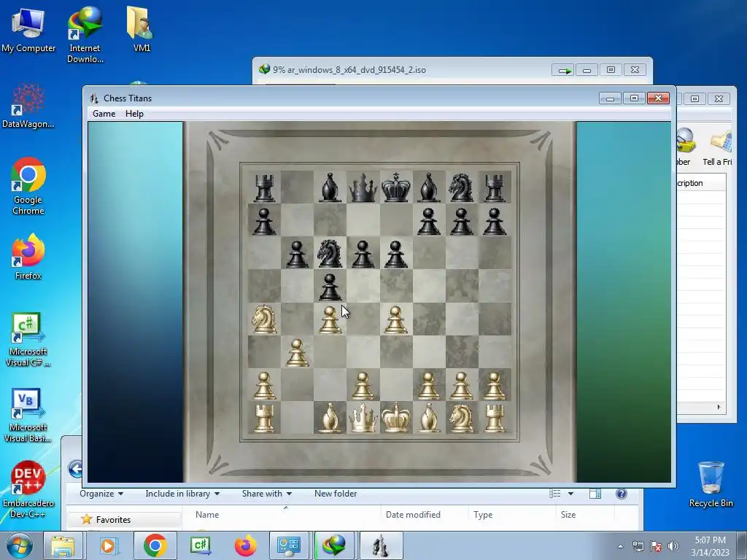Select the white pawn on c4
This screenshot has width=747, height=560.
[x=330, y=319]
